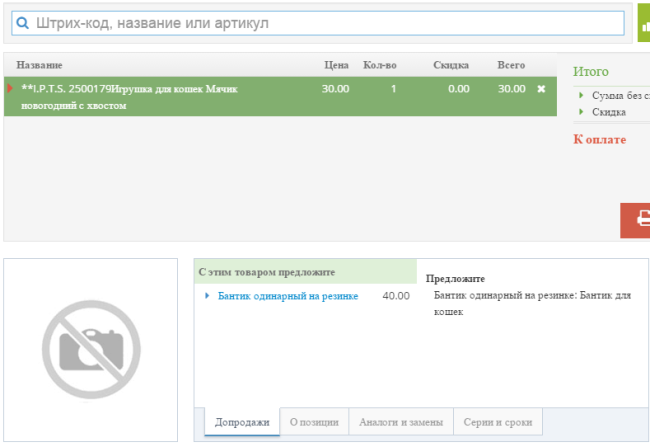This screenshot has height=447, width=650.
Task: Click the Скидка column header
Action: coord(451,65)
